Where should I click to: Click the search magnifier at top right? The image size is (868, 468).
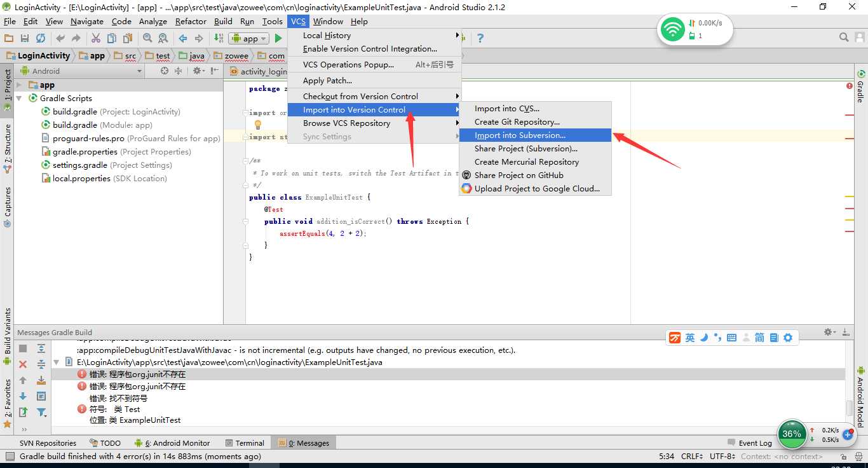pos(844,38)
